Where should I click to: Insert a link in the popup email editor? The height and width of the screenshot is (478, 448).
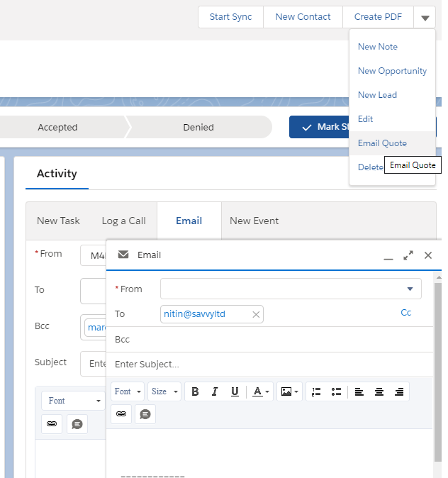(122, 414)
